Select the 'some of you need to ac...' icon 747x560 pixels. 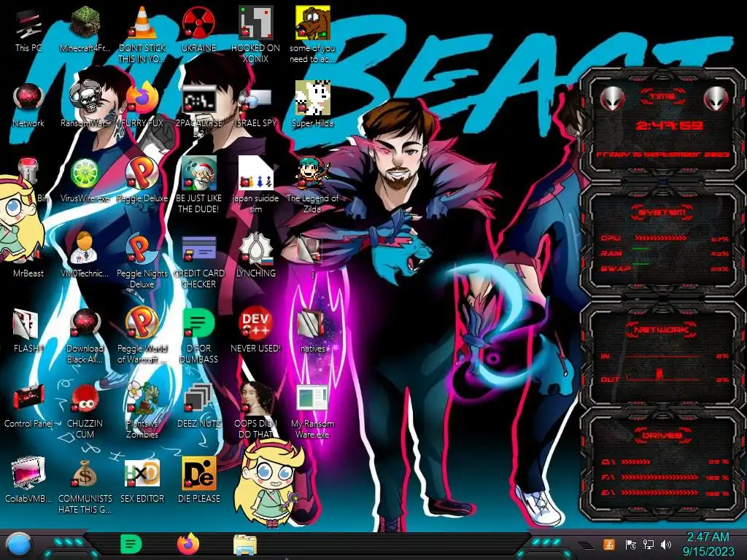pos(312,23)
